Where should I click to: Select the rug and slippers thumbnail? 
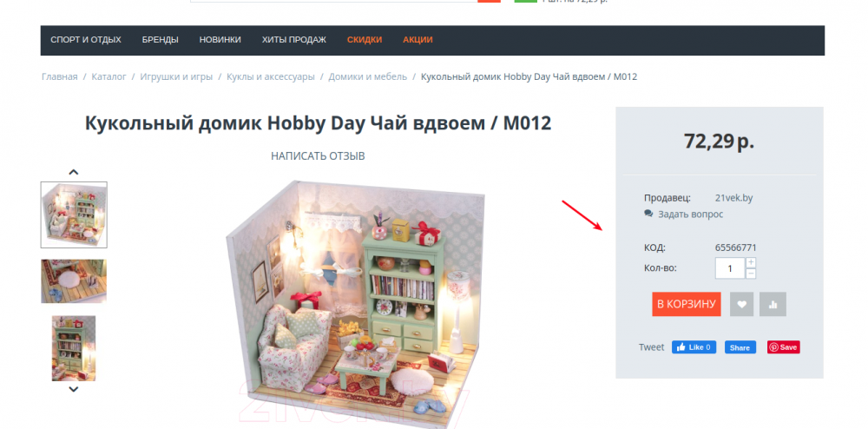point(74,281)
